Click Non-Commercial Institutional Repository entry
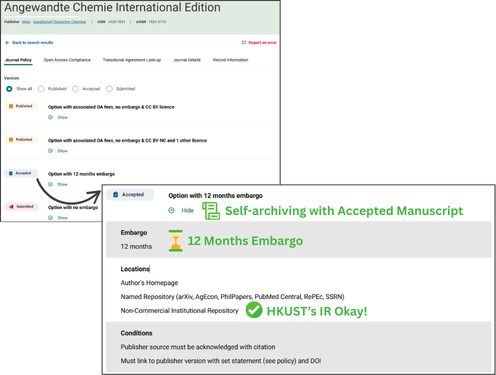This screenshot has width=496, height=375. pos(179,311)
